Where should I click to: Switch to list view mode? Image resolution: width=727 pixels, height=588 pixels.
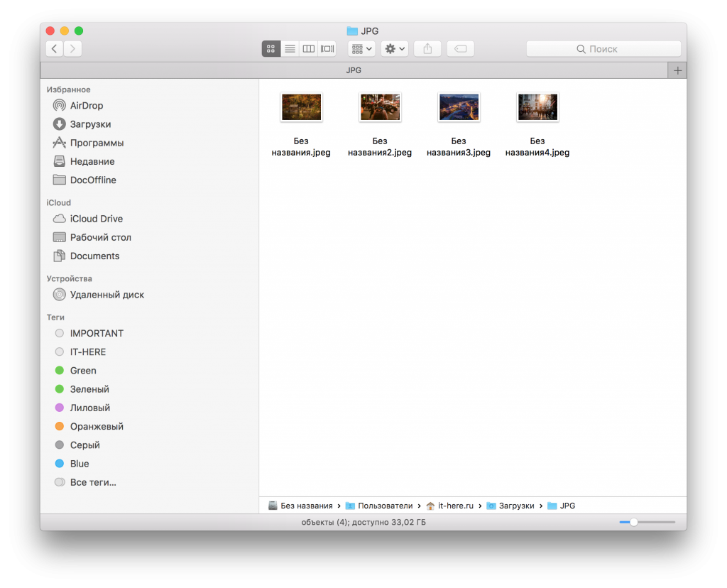pyautogui.click(x=290, y=49)
